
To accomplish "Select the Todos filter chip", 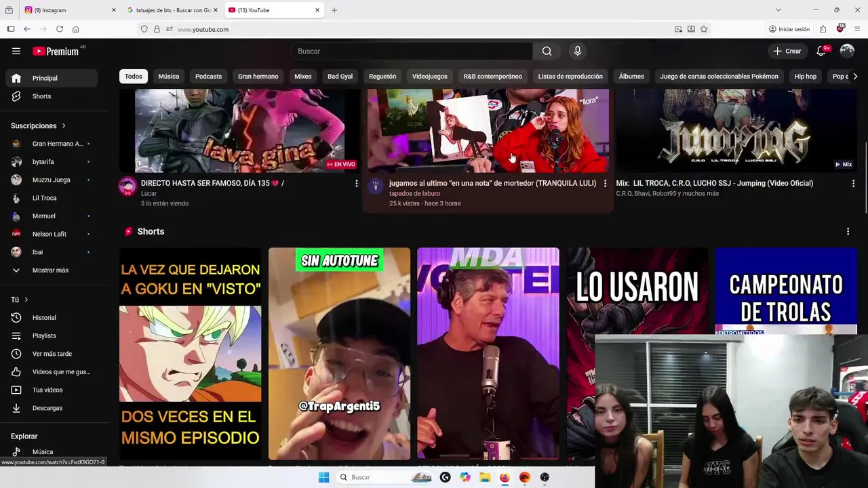I will coord(134,77).
